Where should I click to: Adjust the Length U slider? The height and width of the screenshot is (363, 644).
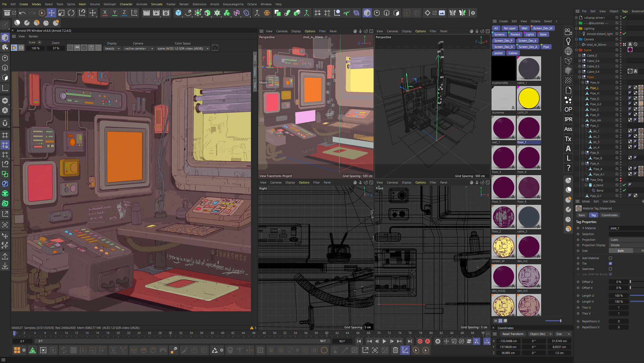(x=637, y=296)
